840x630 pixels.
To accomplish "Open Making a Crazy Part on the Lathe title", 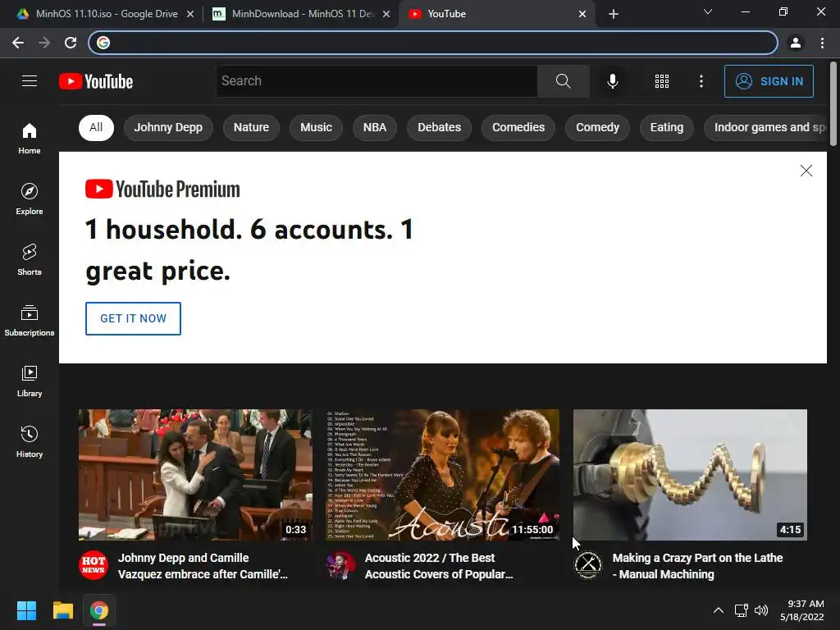I will [x=697, y=566].
